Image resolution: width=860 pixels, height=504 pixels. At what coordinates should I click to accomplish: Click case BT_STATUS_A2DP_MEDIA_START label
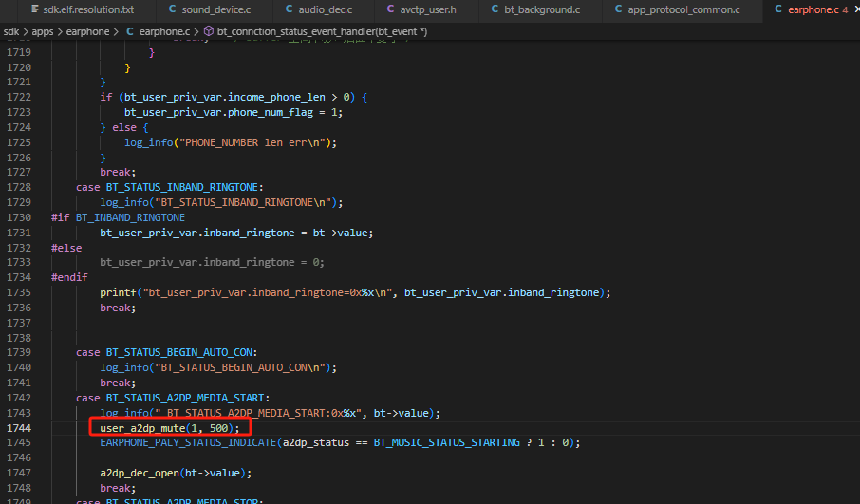pos(173,398)
